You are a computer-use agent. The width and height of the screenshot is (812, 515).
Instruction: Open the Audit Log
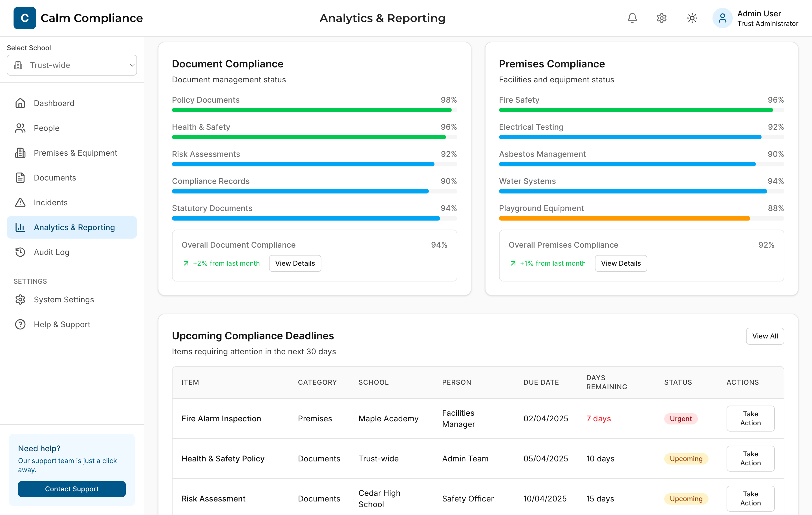click(x=72, y=252)
